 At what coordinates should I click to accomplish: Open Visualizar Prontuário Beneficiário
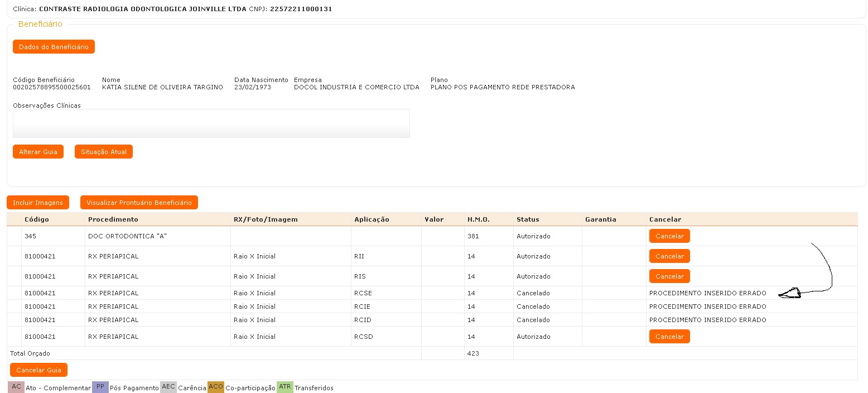point(139,203)
